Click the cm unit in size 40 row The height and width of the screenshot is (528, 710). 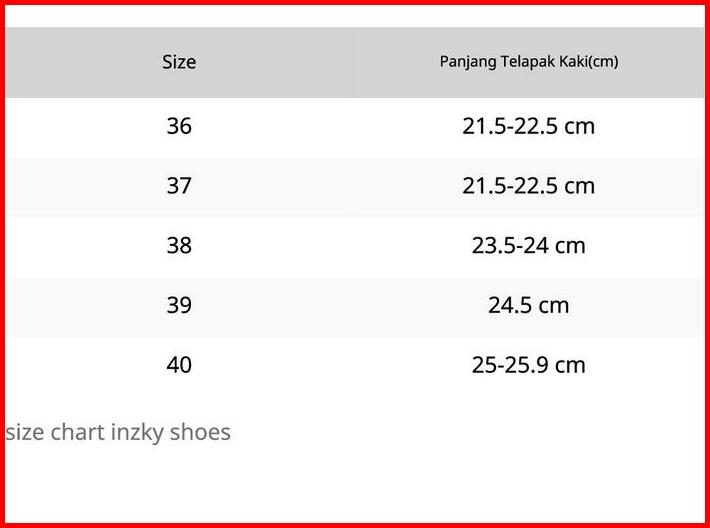(x=570, y=364)
